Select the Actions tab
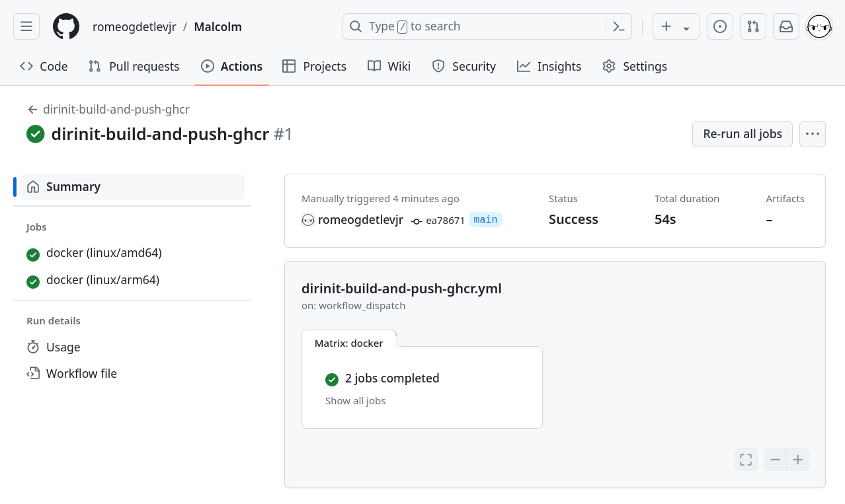This screenshot has width=845, height=504. [x=231, y=66]
